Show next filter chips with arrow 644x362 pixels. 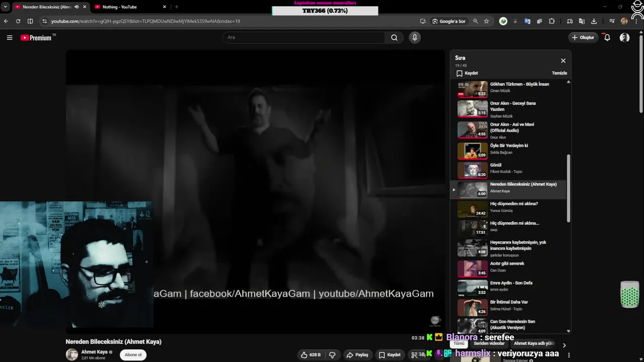point(564,345)
